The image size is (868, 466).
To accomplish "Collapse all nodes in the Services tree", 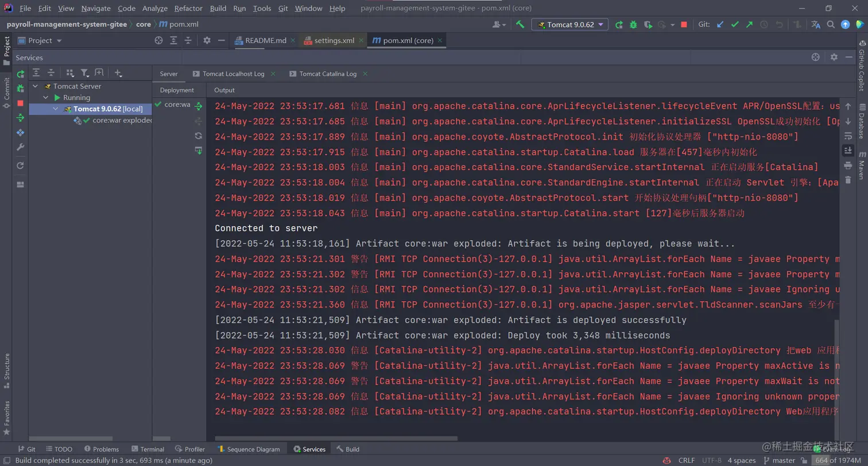I will 51,73.
